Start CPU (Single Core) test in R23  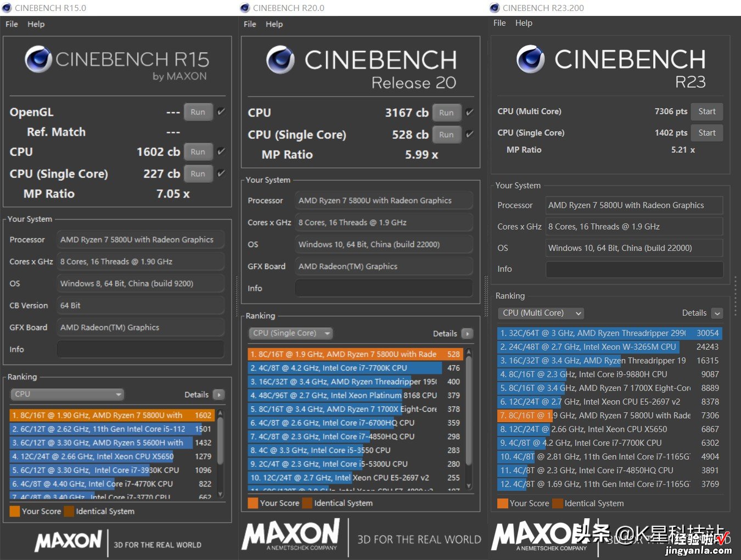click(x=707, y=133)
